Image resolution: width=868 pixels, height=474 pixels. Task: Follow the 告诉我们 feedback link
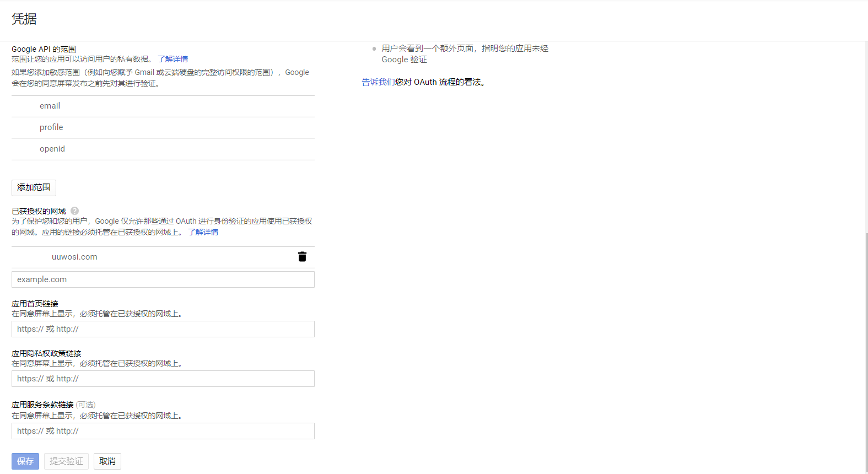[378, 82]
